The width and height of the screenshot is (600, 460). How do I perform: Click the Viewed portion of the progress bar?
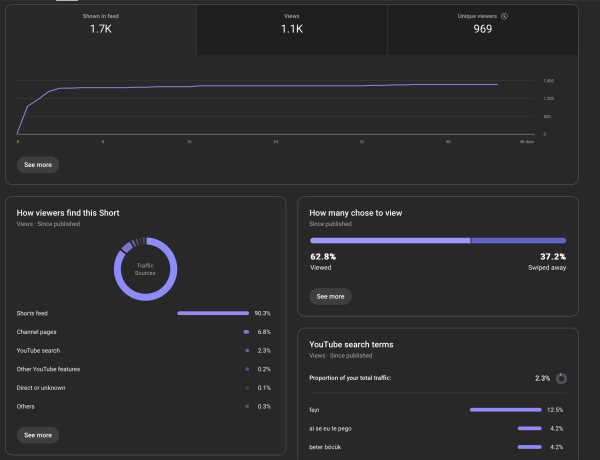point(390,240)
